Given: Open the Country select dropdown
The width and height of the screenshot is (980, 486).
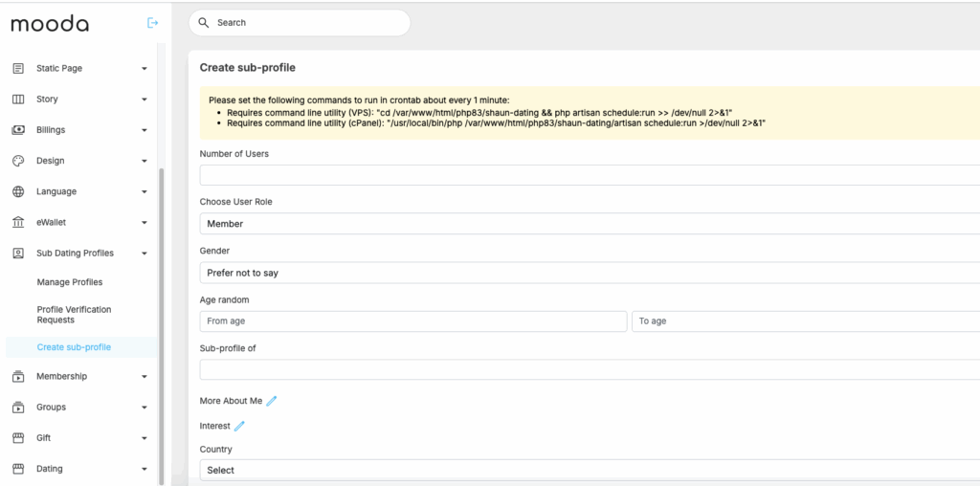Looking at the screenshot, I should pos(589,470).
